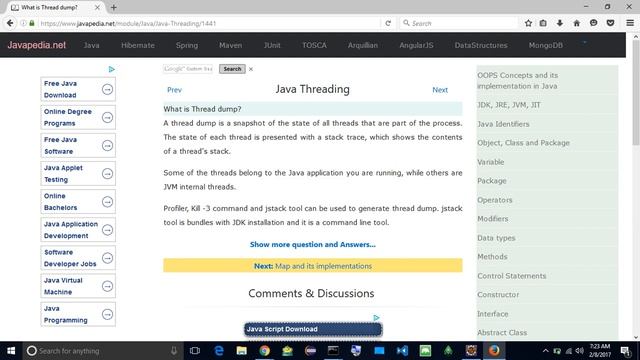Open the command prompt taskbar icon
The width and height of the screenshot is (640, 360).
pos(333,351)
